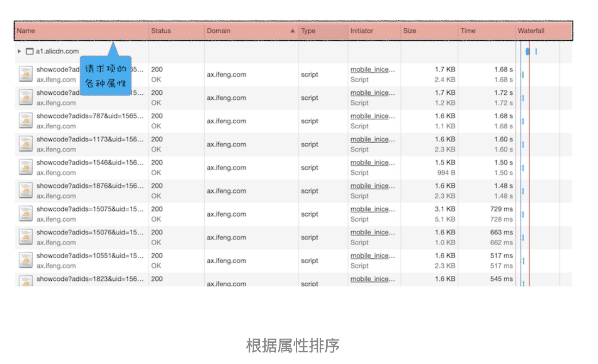Image resolution: width=598 pixels, height=364 pixels.
Task: Select the request showcode?adids=10551&uid=15…
Action: coord(90,255)
